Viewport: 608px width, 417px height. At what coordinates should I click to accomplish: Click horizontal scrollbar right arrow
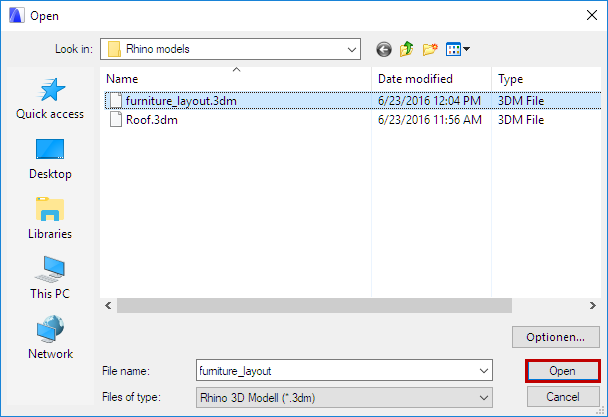coord(592,306)
